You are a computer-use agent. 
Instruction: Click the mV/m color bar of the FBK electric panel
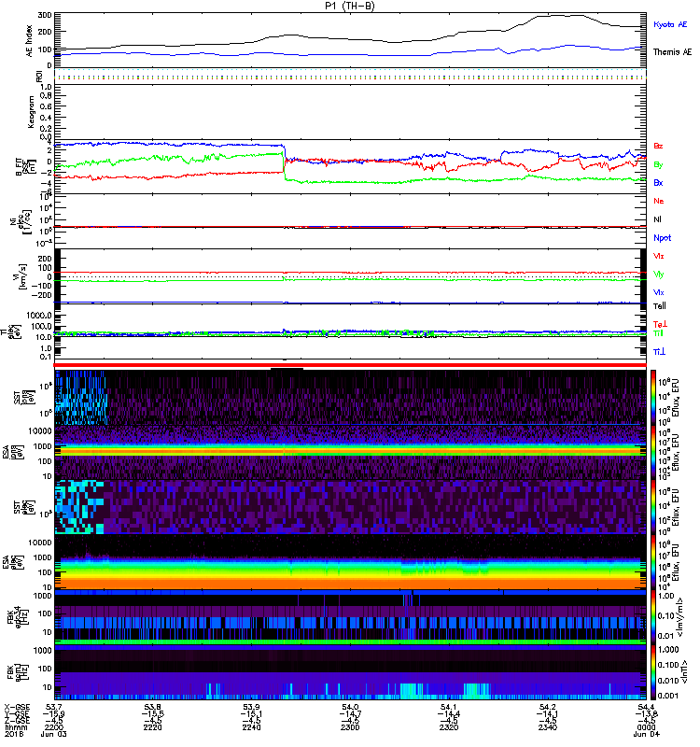point(653,616)
